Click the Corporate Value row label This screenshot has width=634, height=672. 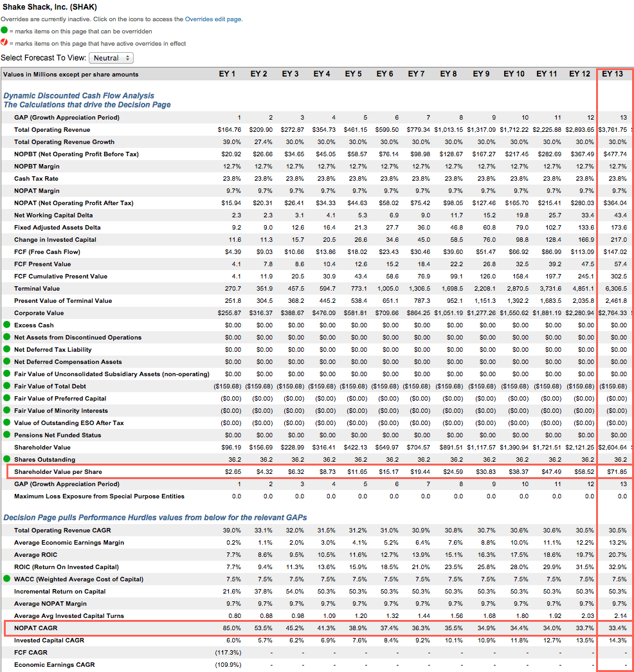pyautogui.click(x=39, y=313)
